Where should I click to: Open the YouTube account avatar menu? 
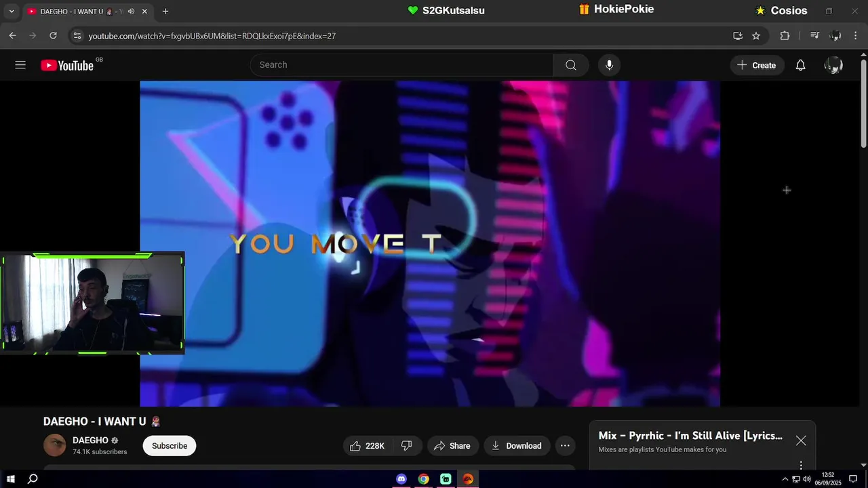click(833, 65)
